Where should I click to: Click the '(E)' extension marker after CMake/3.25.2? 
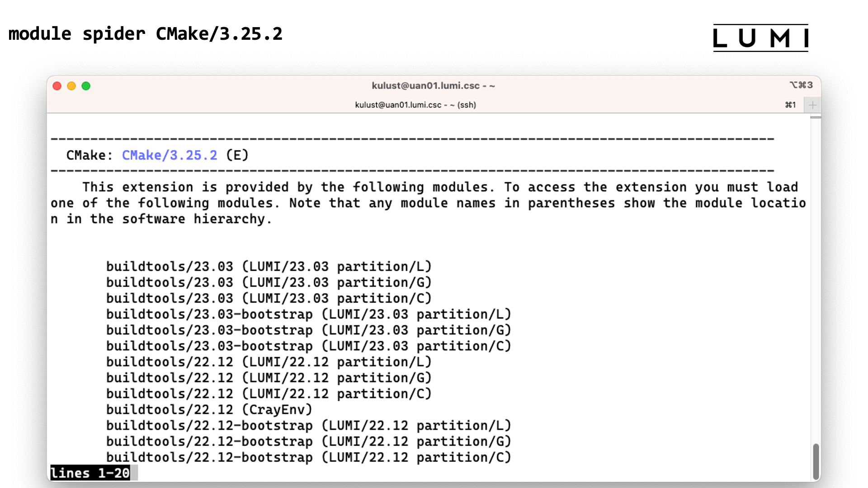(237, 155)
